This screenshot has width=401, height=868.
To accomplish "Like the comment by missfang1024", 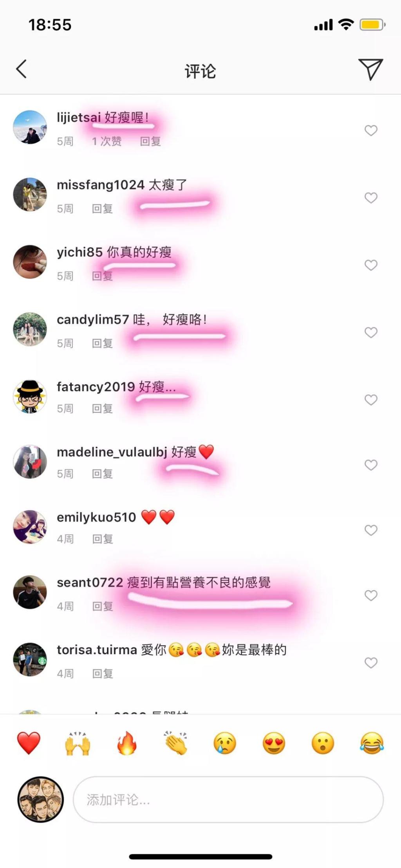I will pyautogui.click(x=371, y=198).
